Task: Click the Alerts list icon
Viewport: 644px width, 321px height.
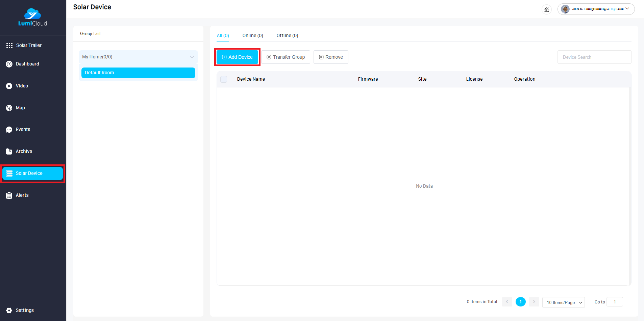Action: pyautogui.click(x=9, y=195)
